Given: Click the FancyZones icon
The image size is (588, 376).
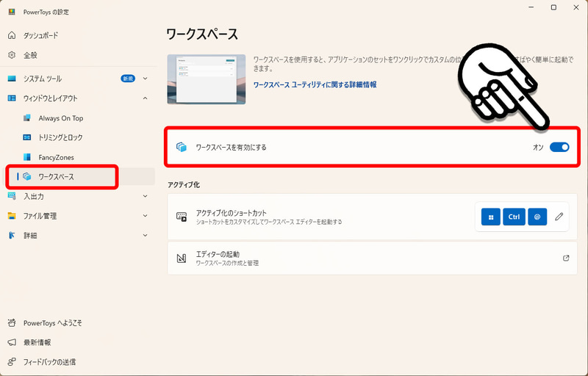Looking at the screenshot, I should tap(27, 157).
